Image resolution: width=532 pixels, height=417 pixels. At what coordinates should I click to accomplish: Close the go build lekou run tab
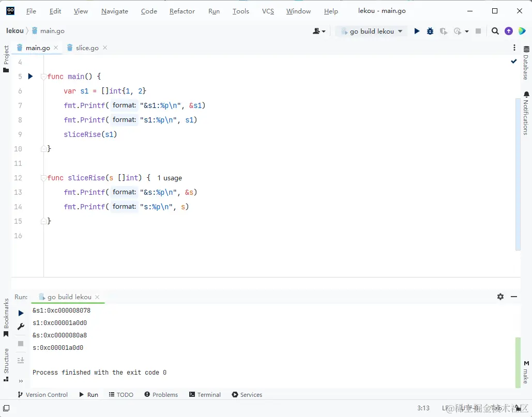coord(97,297)
